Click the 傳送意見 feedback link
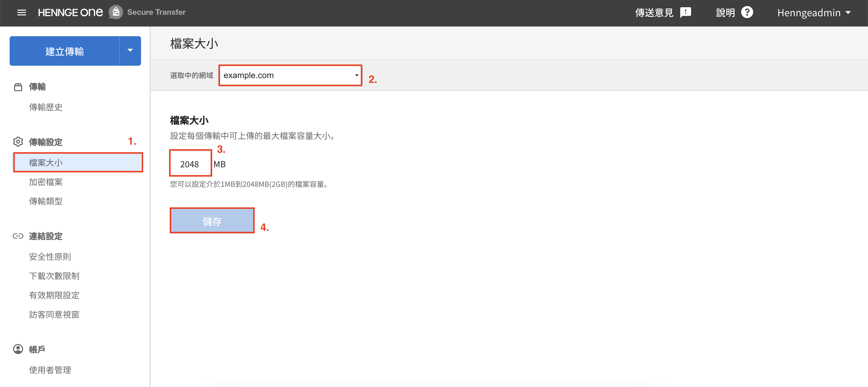The width and height of the screenshot is (868, 387). click(654, 13)
